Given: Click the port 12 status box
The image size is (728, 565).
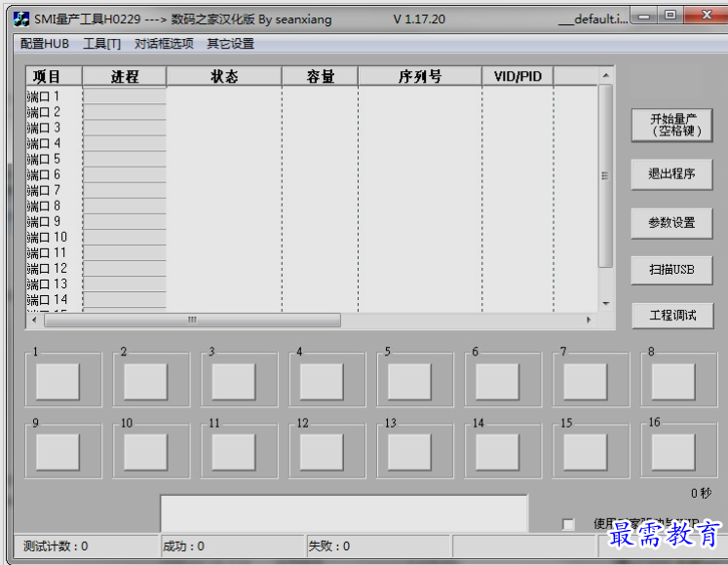Looking at the screenshot, I should 322,452.
